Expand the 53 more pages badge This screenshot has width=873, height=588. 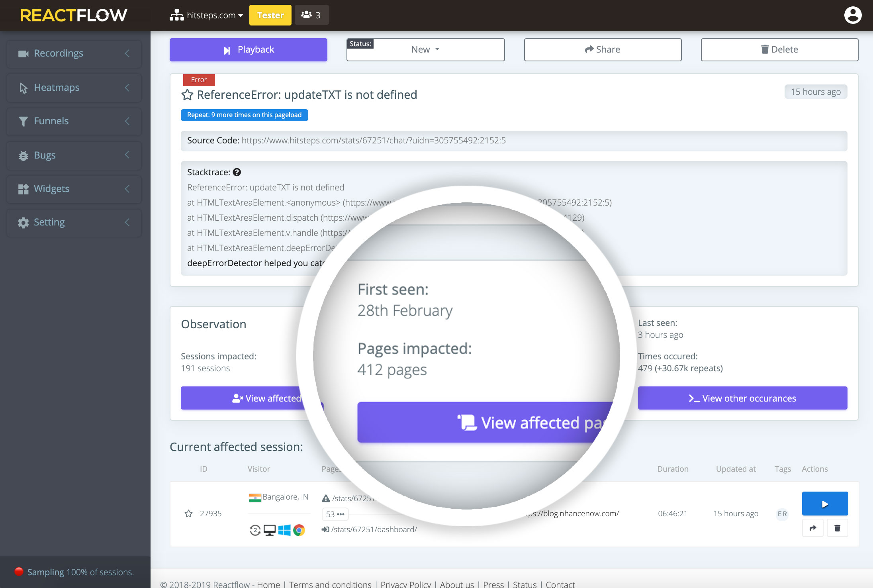tap(335, 514)
